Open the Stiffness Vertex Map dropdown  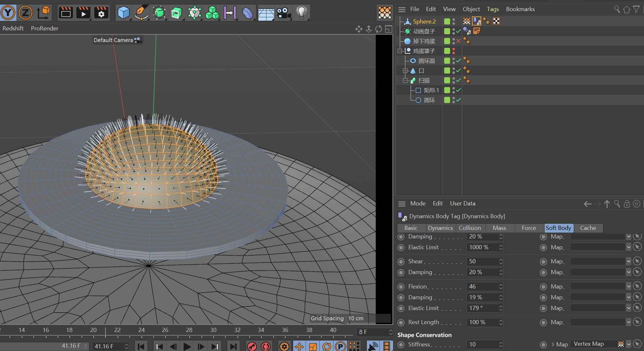[x=628, y=344]
